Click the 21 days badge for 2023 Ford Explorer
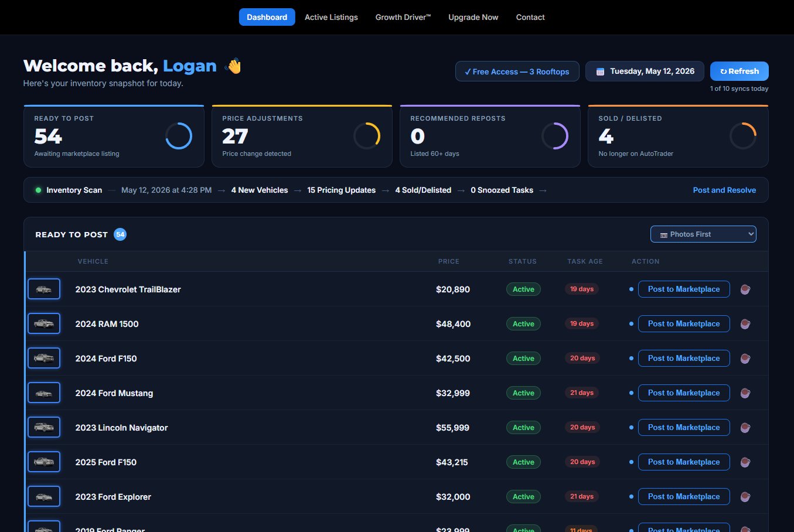This screenshot has height=532, width=794. [x=582, y=497]
